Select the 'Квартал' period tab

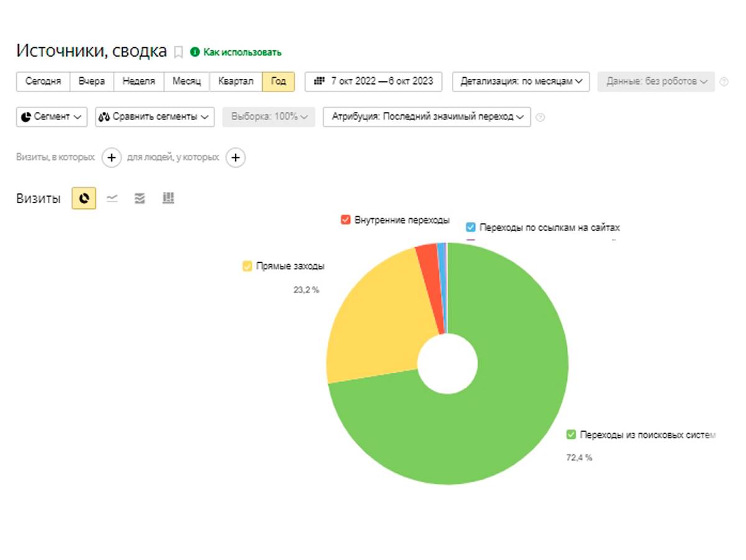click(236, 81)
